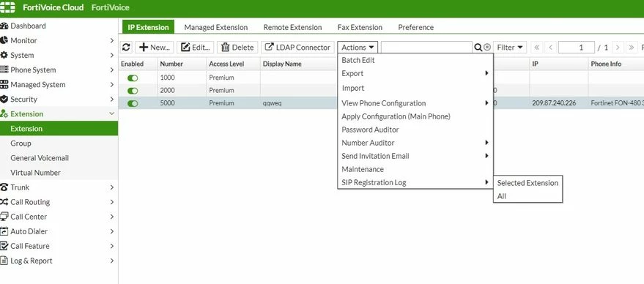Viewport: 644px width, 284px height.
Task: Click the Trunk telephone icon
Action: (x=4, y=187)
